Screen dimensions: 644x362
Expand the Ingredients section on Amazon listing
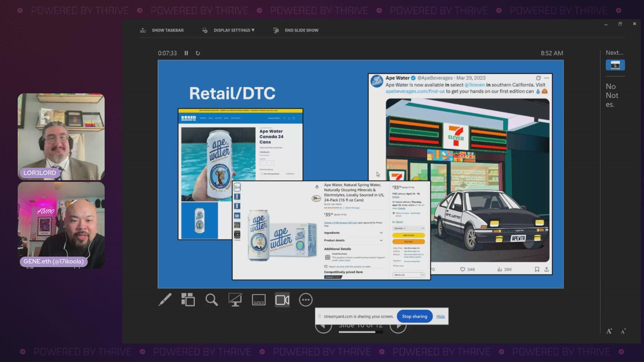pos(353,233)
